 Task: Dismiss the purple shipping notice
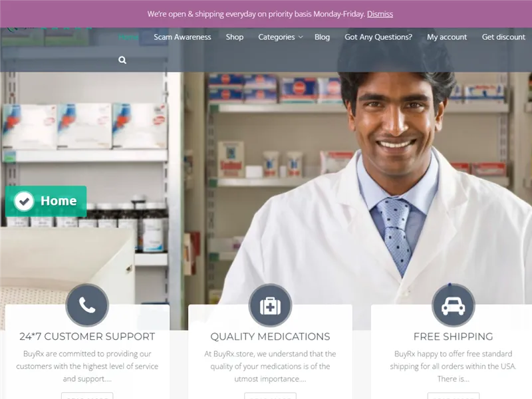tap(380, 14)
